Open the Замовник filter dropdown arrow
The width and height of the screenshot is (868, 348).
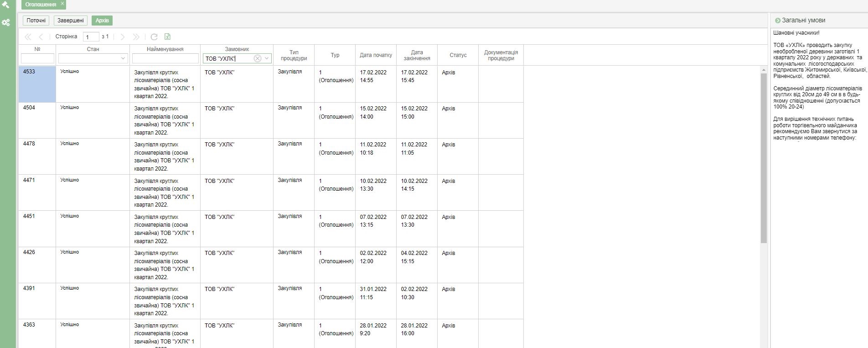267,58
